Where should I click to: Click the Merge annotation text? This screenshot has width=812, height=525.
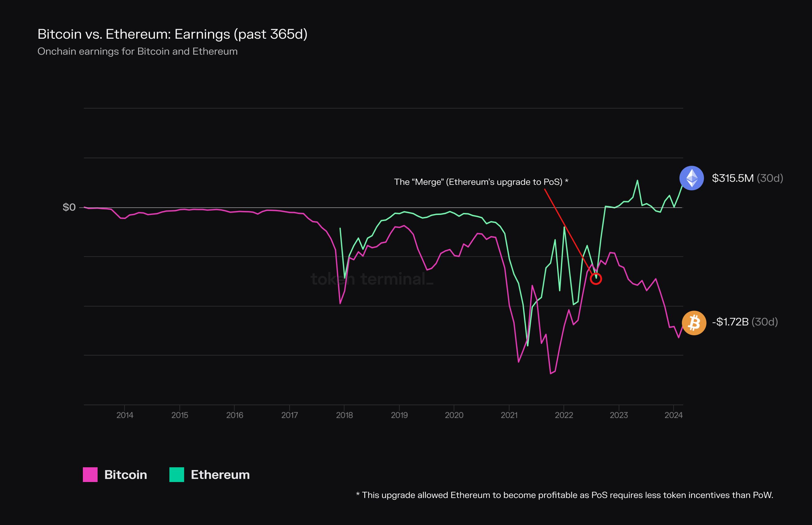(481, 182)
